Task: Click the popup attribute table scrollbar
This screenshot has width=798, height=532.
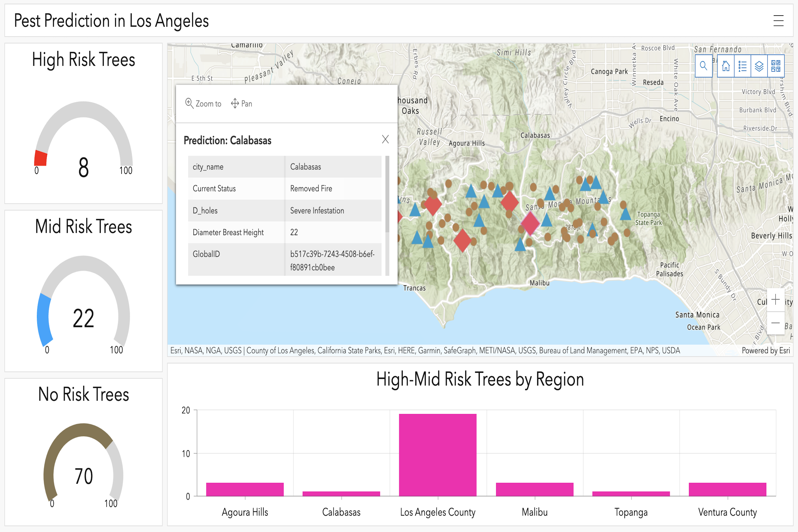Action: (x=387, y=193)
